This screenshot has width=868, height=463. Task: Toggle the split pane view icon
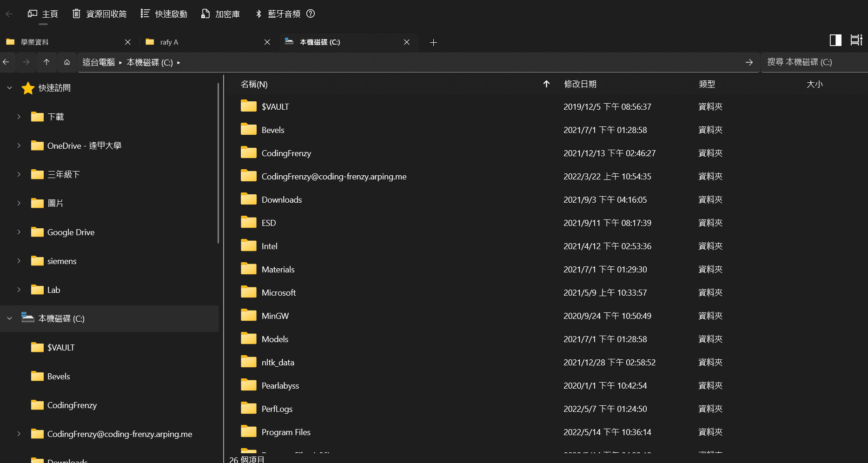[835, 40]
